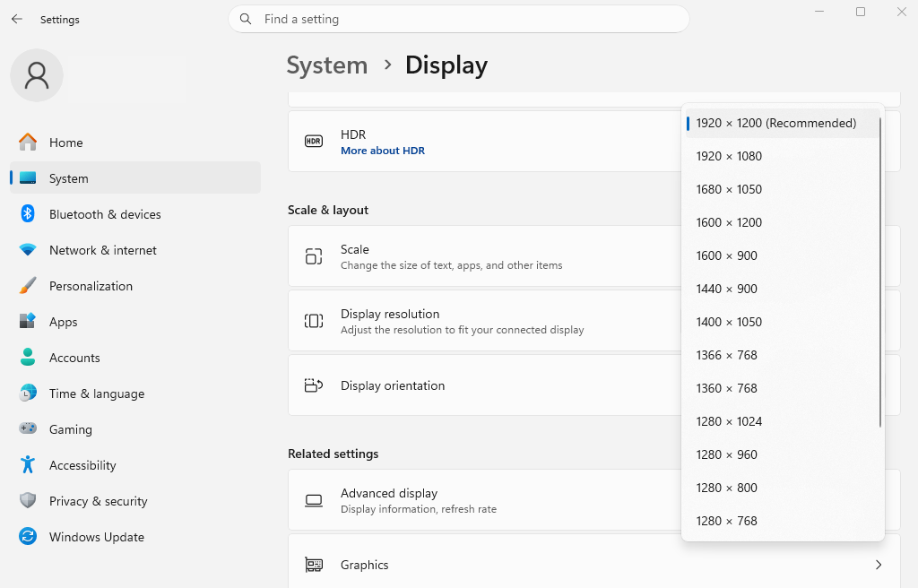
Task: Select the 1400 × 1050 option
Action: pyautogui.click(x=783, y=322)
